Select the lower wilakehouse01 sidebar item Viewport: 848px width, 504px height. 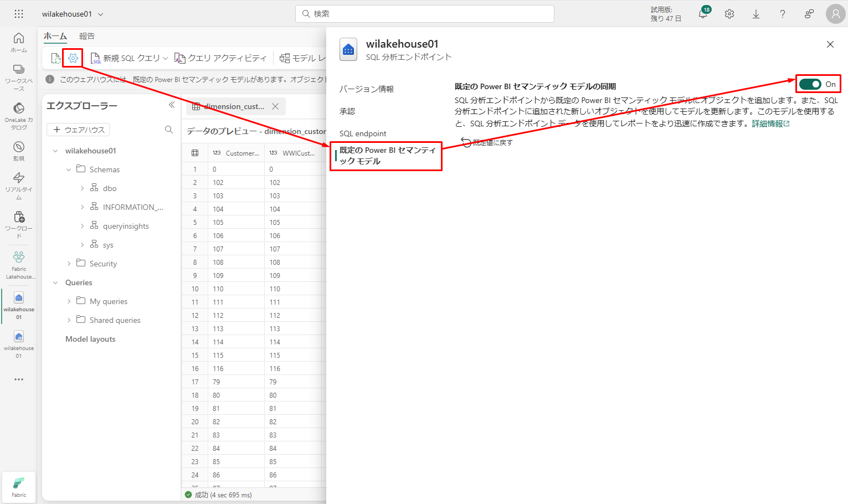click(19, 344)
